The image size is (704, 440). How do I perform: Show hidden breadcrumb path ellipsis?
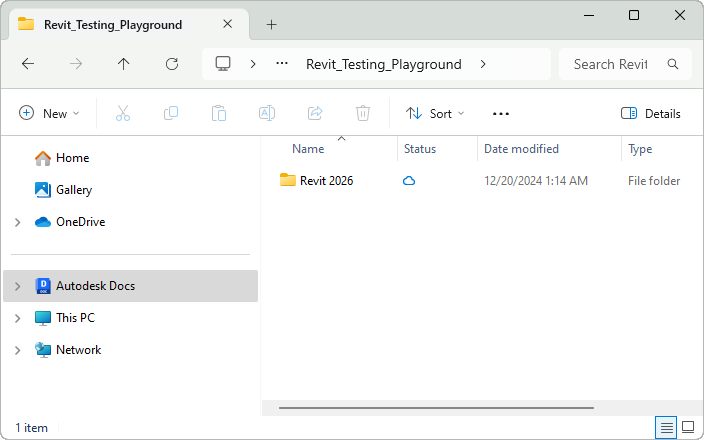282,63
